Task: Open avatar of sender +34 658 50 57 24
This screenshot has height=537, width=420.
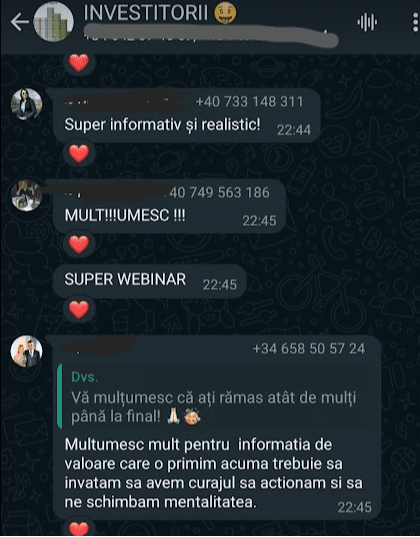Action: (27, 351)
